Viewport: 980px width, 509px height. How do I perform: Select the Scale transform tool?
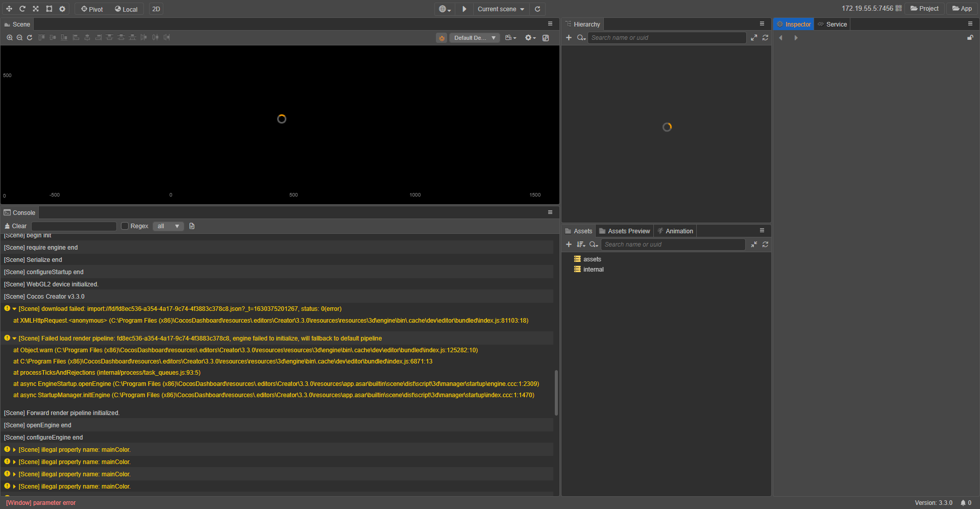36,9
